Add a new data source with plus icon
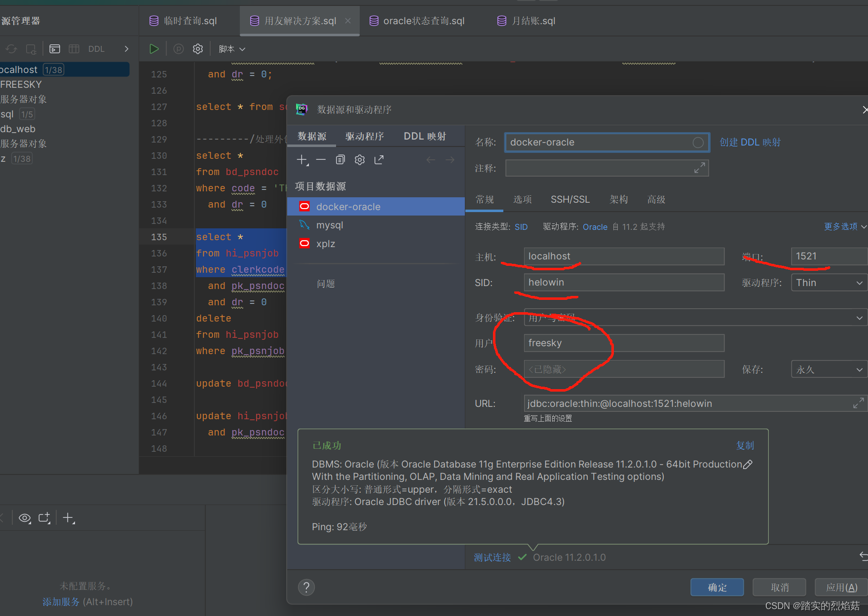 coord(302,160)
